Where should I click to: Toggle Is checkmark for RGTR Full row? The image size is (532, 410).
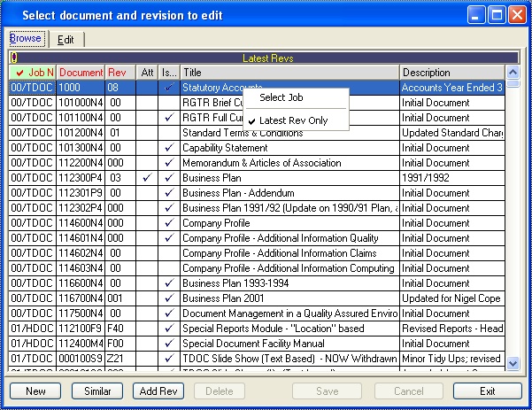click(x=169, y=118)
